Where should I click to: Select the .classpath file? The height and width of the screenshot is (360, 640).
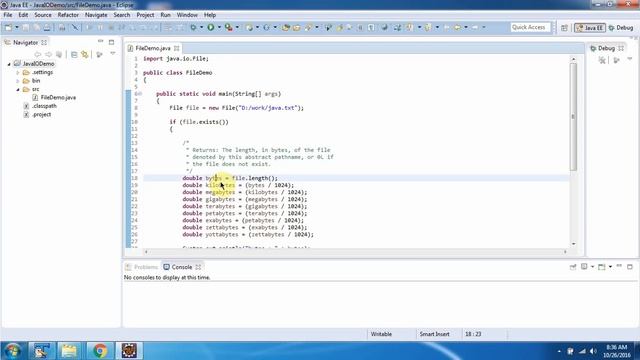coord(40,106)
